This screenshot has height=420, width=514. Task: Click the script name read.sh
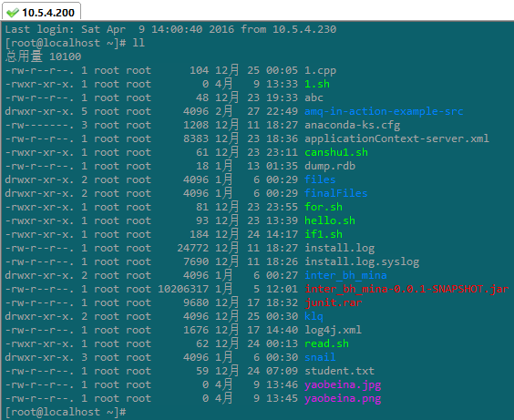click(x=326, y=343)
